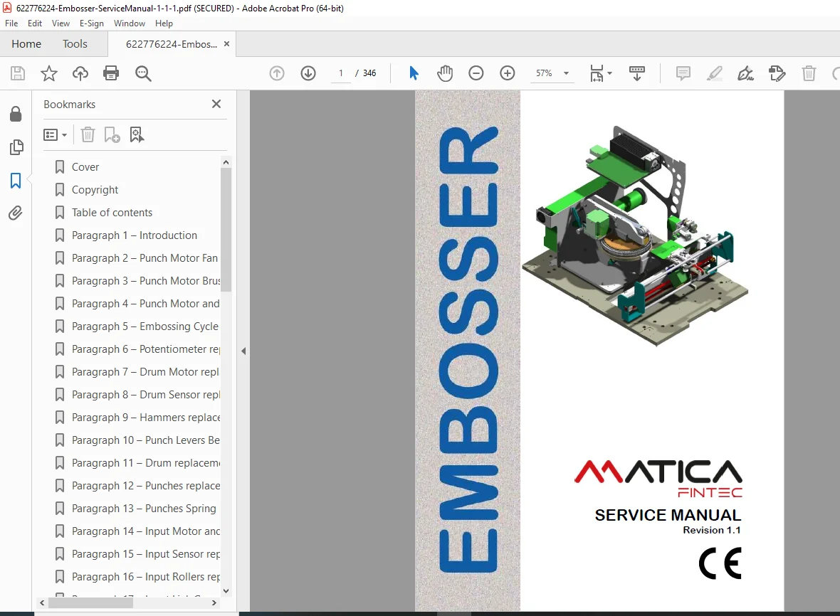Add a new bookmark icon
Screen dimensions: 840x616
click(x=112, y=134)
